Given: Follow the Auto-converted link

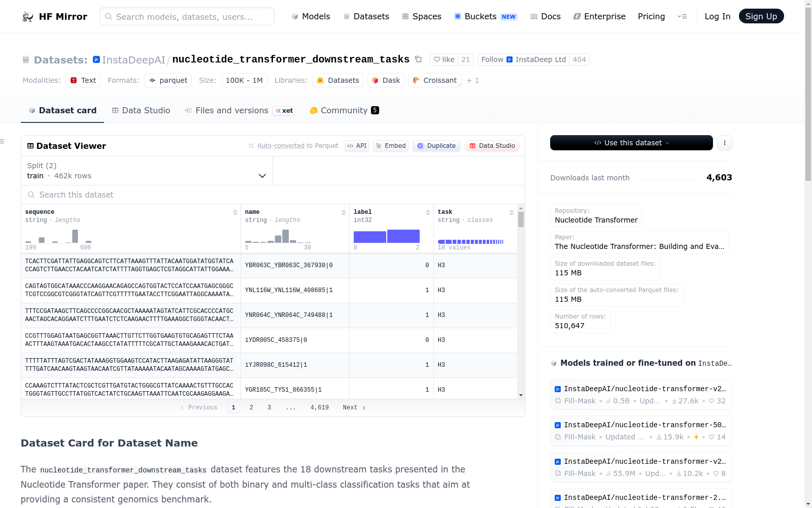Looking at the screenshot, I should [x=281, y=146].
